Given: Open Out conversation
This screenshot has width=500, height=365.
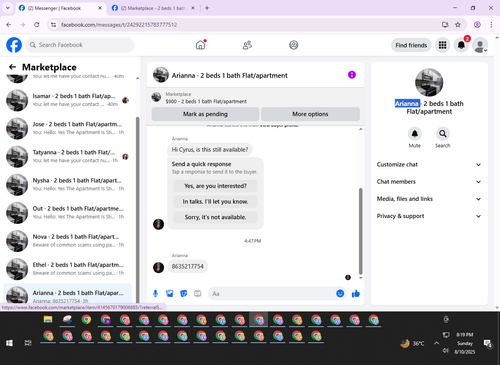Looking at the screenshot, I should coord(68,213).
